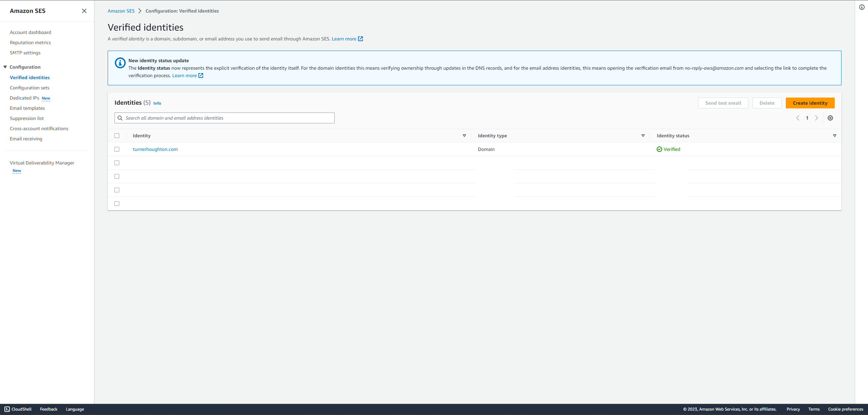This screenshot has height=415, width=868.
Task: Collapse the Configuration section
Action: coord(5,67)
